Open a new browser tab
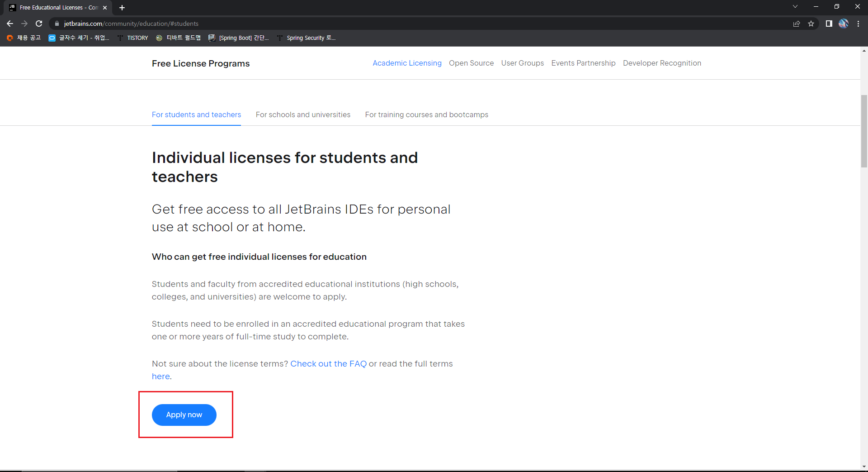This screenshot has height=472, width=868. click(122, 8)
